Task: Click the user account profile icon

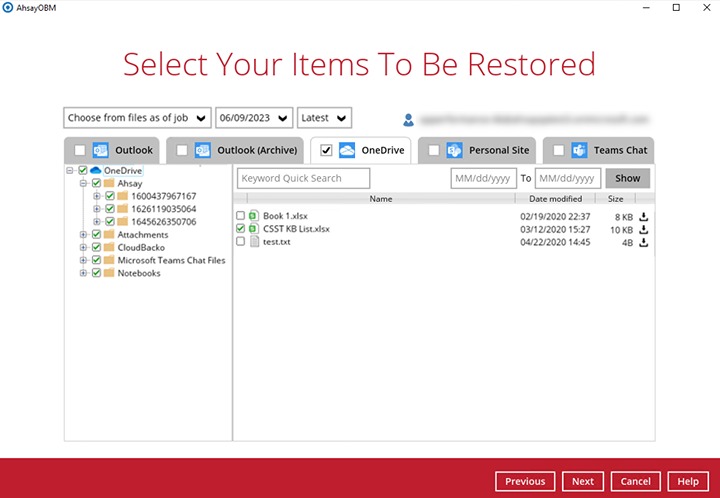Action: point(408,119)
